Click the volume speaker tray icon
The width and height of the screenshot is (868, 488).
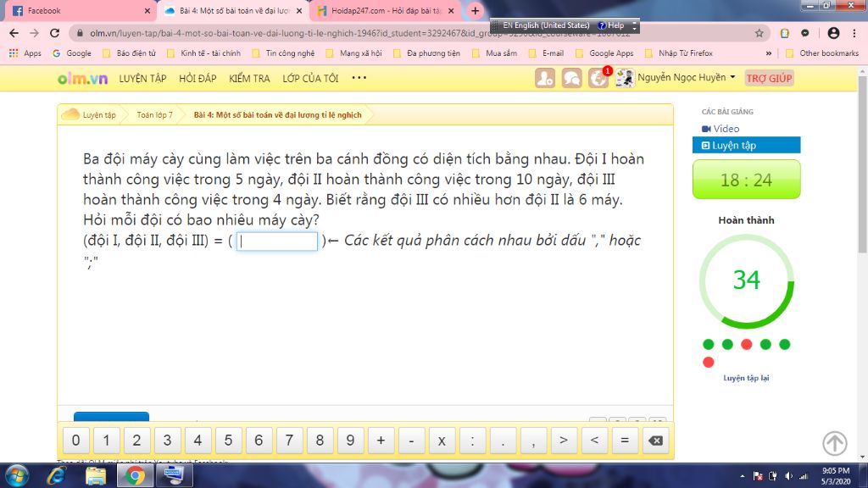(788, 476)
